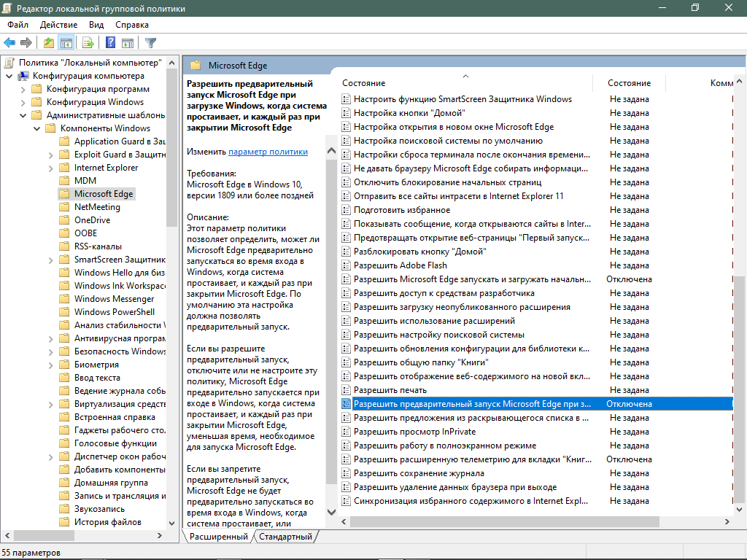Expand the 'Internet Explorer' tree node
Image resolution: width=747 pixels, height=560 pixels.
point(50,168)
